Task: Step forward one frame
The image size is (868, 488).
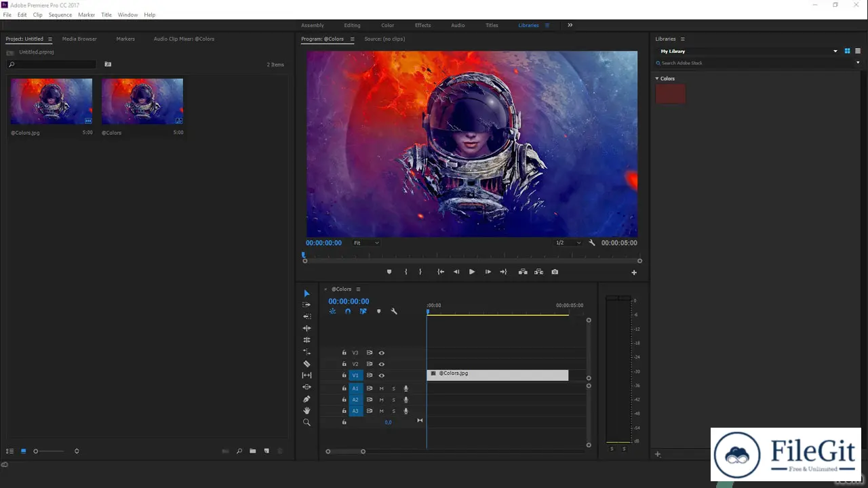Action: pyautogui.click(x=488, y=272)
